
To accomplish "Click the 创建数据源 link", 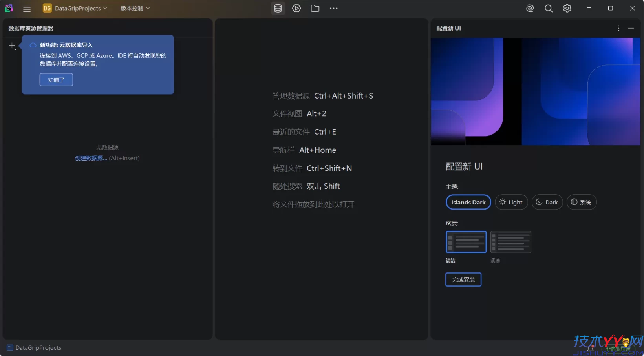I will coord(90,158).
